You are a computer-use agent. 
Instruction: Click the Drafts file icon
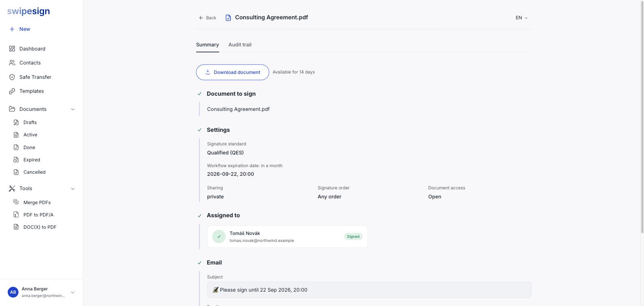16,122
